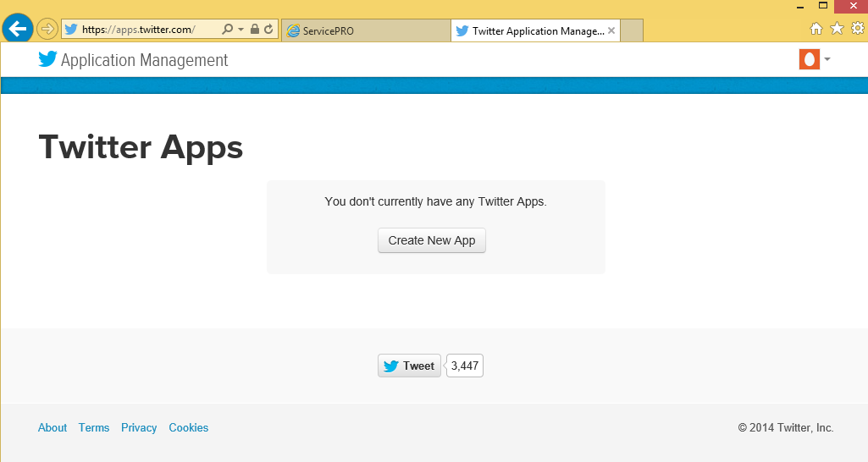Open the address bar autocomplete dropdown arrow
Screen dimensions: 868x462
point(240,30)
